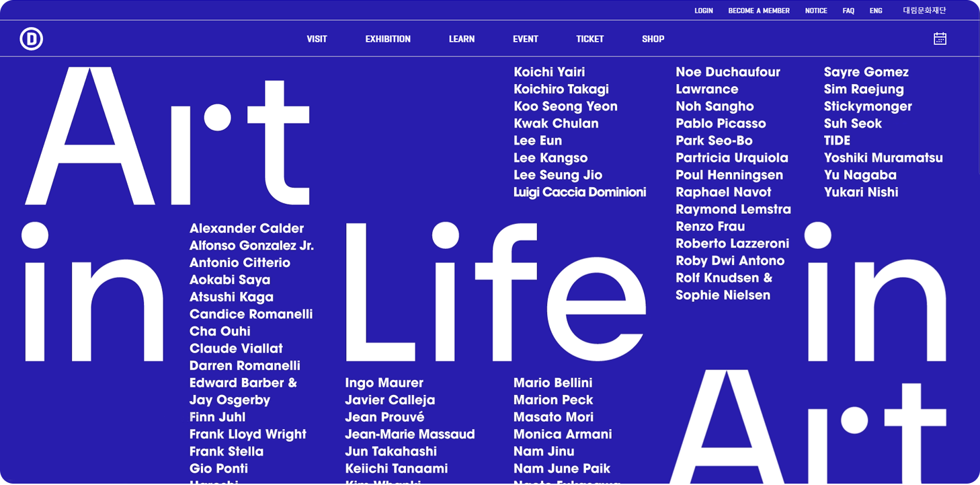Select artist name Park Seo-Bo
The image size is (980, 485).
[714, 141]
